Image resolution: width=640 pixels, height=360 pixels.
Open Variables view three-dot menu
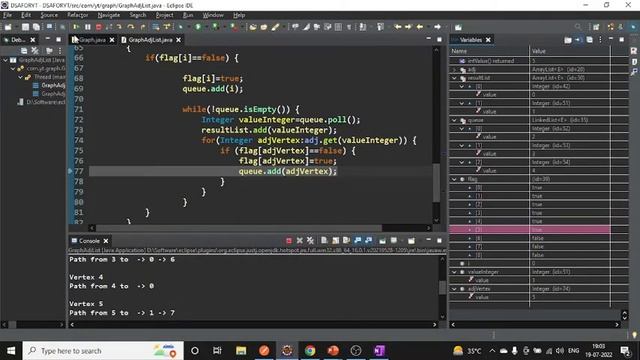(x=600, y=40)
